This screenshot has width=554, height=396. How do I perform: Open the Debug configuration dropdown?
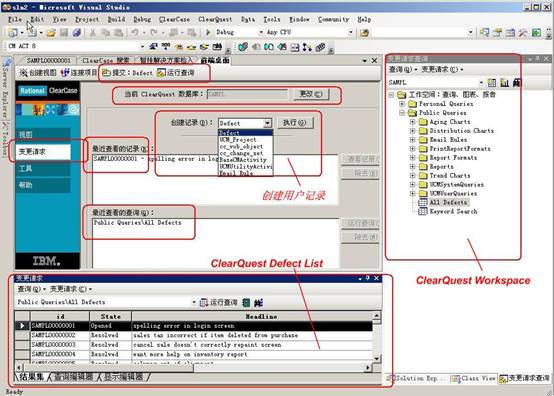[261, 32]
